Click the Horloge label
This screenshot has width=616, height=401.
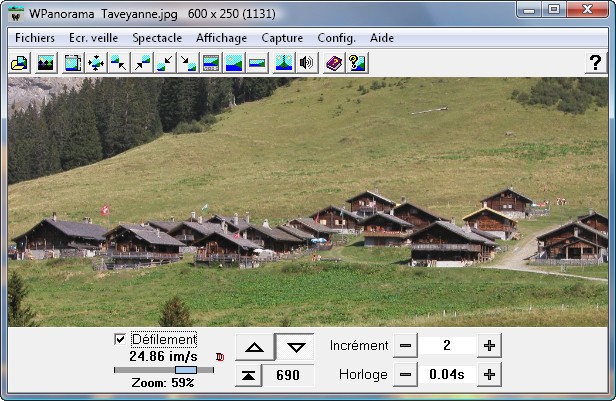[363, 375]
